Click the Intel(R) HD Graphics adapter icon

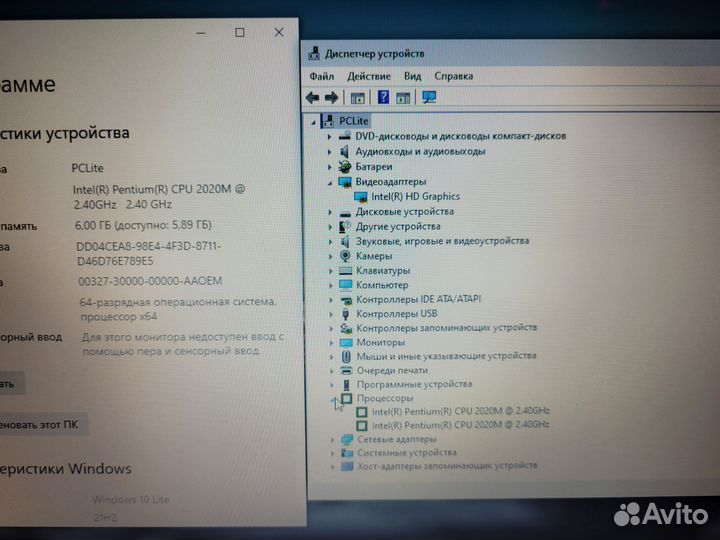(361, 197)
